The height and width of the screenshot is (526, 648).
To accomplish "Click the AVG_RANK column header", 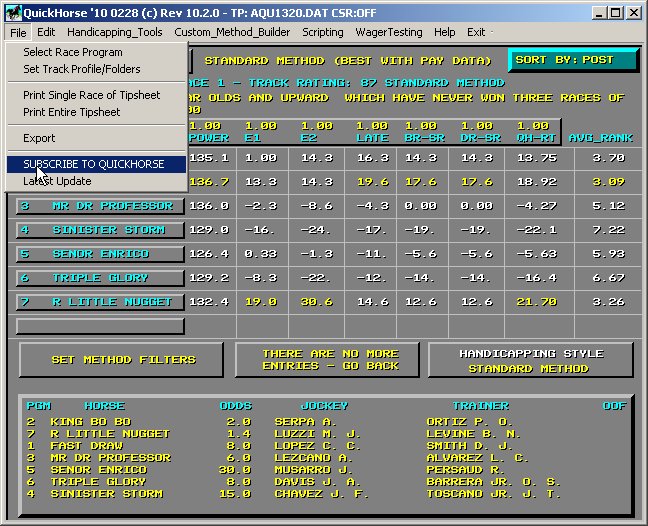I will click(600, 137).
